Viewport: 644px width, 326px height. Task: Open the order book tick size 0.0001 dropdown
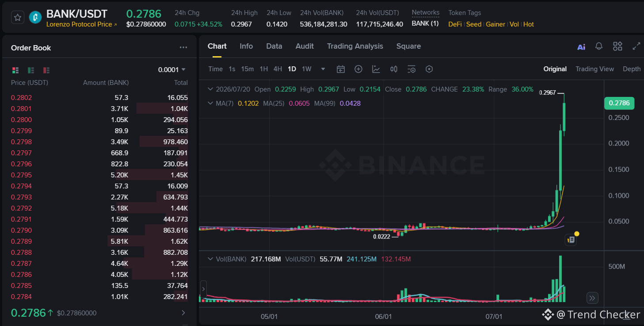pos(172,69)
